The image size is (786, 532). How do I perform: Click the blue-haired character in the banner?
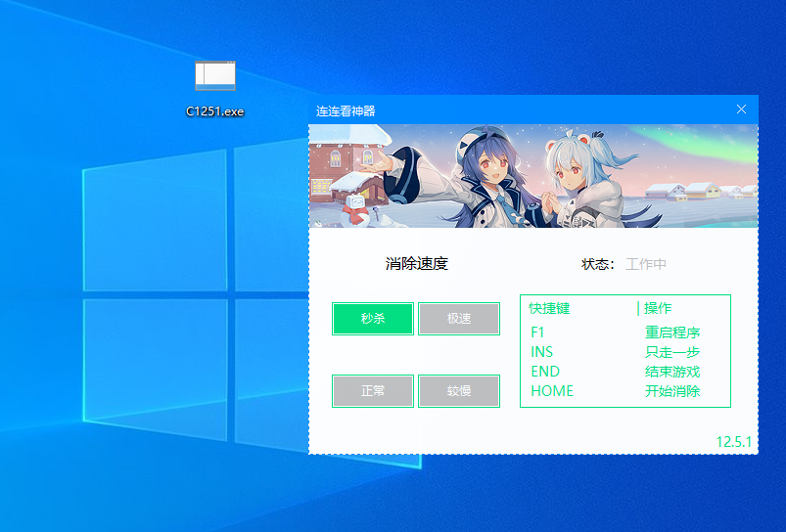[x=494, y=171]
